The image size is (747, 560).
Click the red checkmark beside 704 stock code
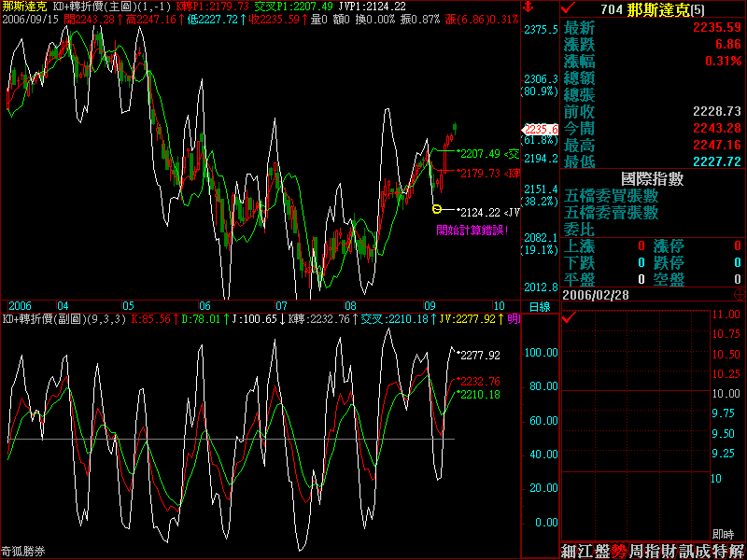tap(571, 7)
